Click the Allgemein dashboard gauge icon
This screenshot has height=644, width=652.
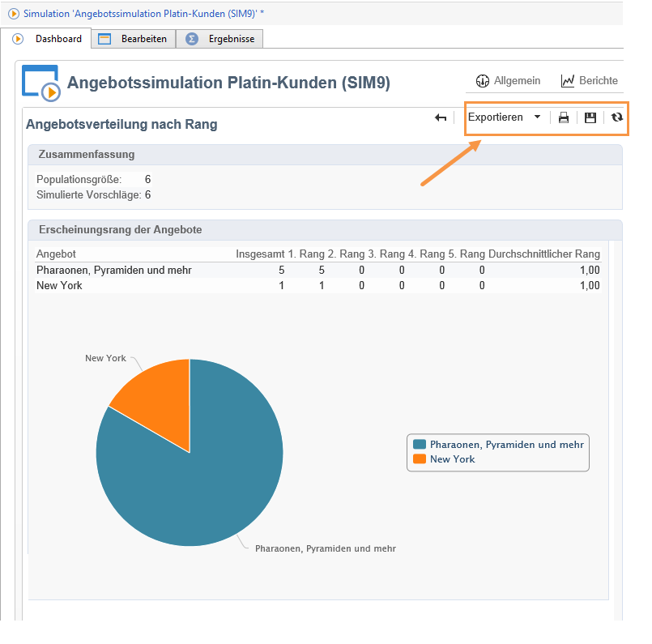pos(483,81)
